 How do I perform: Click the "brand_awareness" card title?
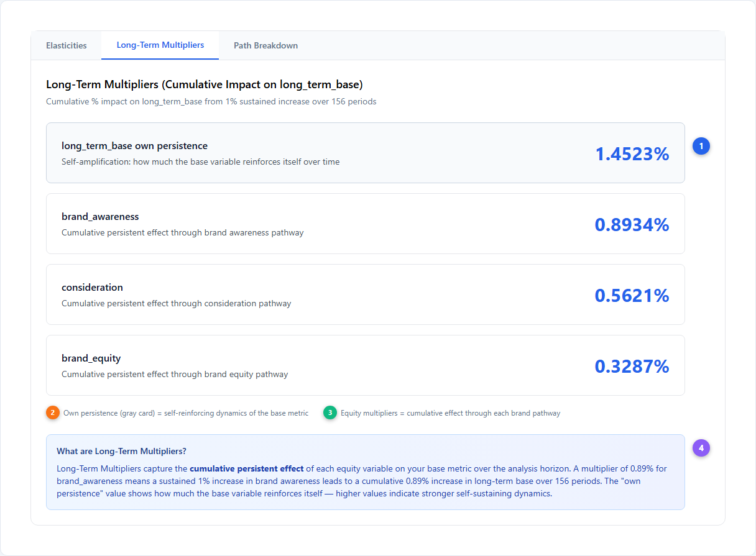click(100, 216)
